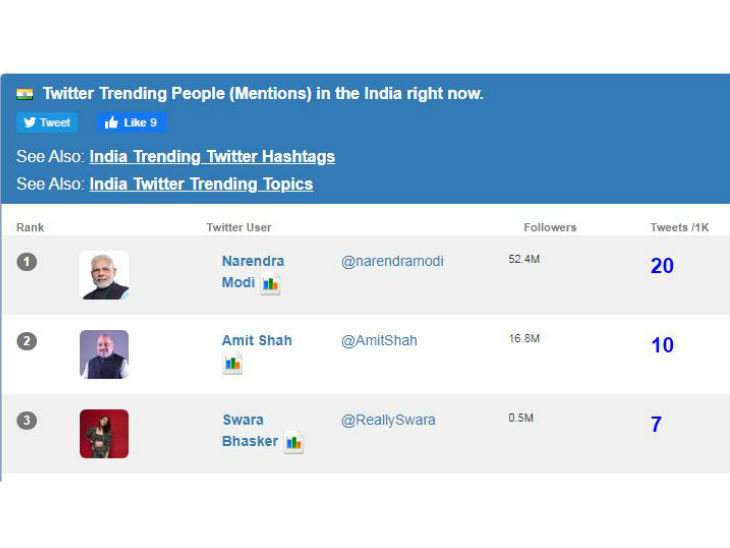Click the @ReallySwara handle
This screenshot has width=730, height=548.
tap(388, 420)
